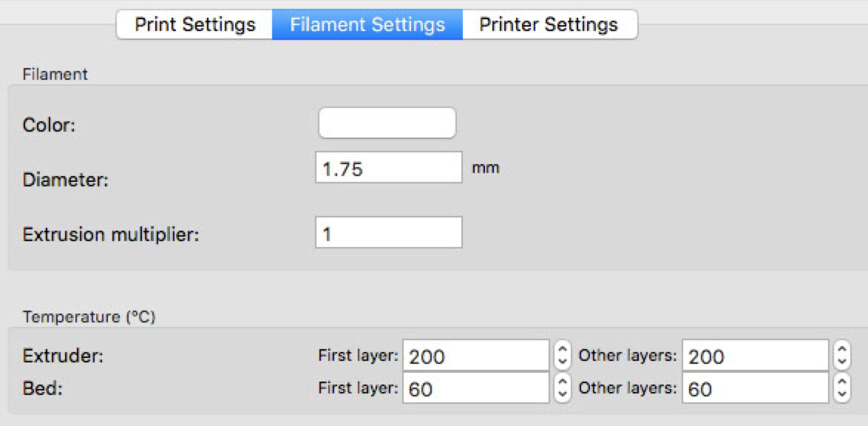Switch to the Print Settings tab

point(195,25)
